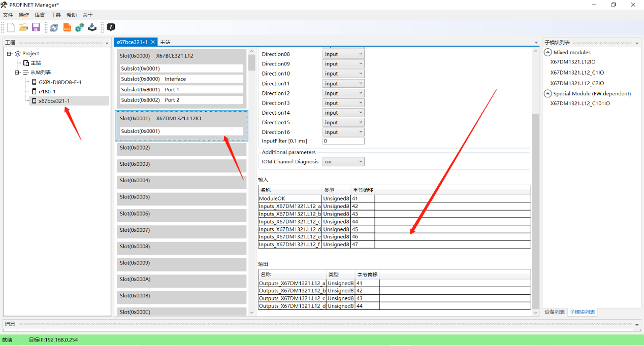Click the InputFilter [0.1 ms] value field
Image resolution: width=644 pixels, height=346 pixels.
pos(343,141)
